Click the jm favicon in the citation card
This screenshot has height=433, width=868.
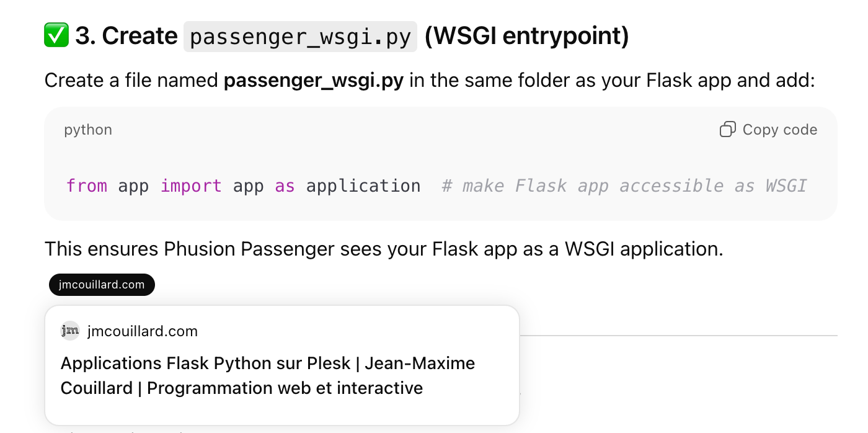pos(70,331)
